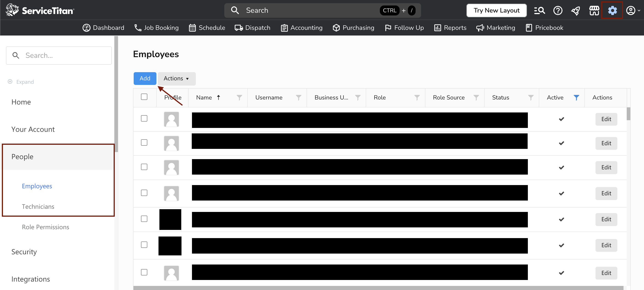Click the help question mark icon
Viewport: 644px width, 290px height.
click(x=558, y=10)
